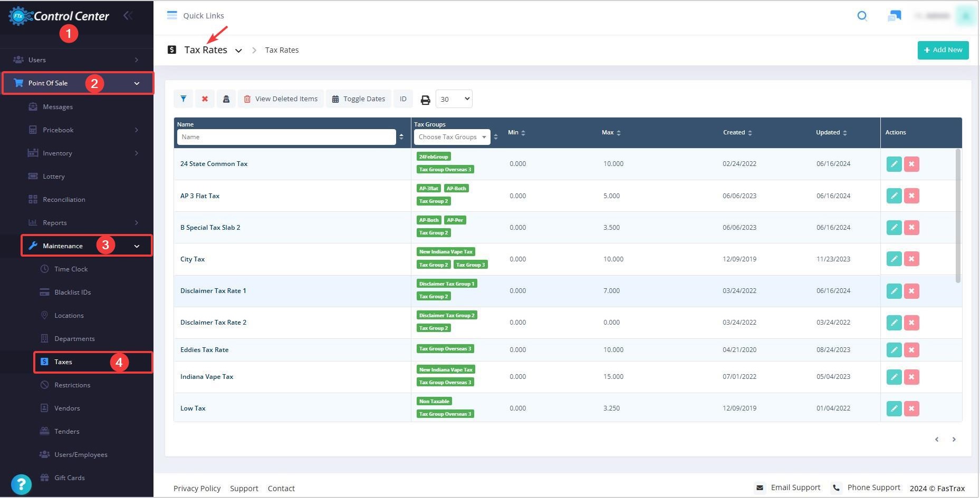Open the Quick Links hamburger menu
The height and width of the screenshot is (498, 980).
[172, 15]
